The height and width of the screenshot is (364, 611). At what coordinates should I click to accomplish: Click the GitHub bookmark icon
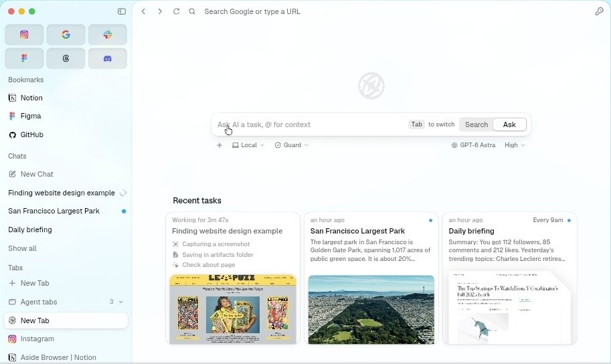(12, 135)
